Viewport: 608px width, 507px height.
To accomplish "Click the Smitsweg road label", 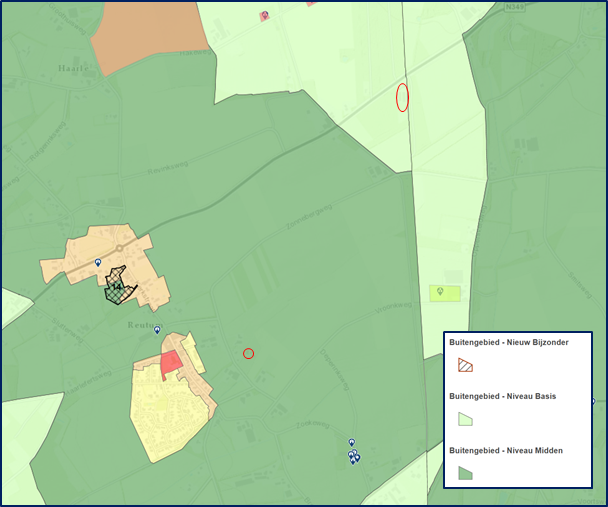I will pos(580,285).
